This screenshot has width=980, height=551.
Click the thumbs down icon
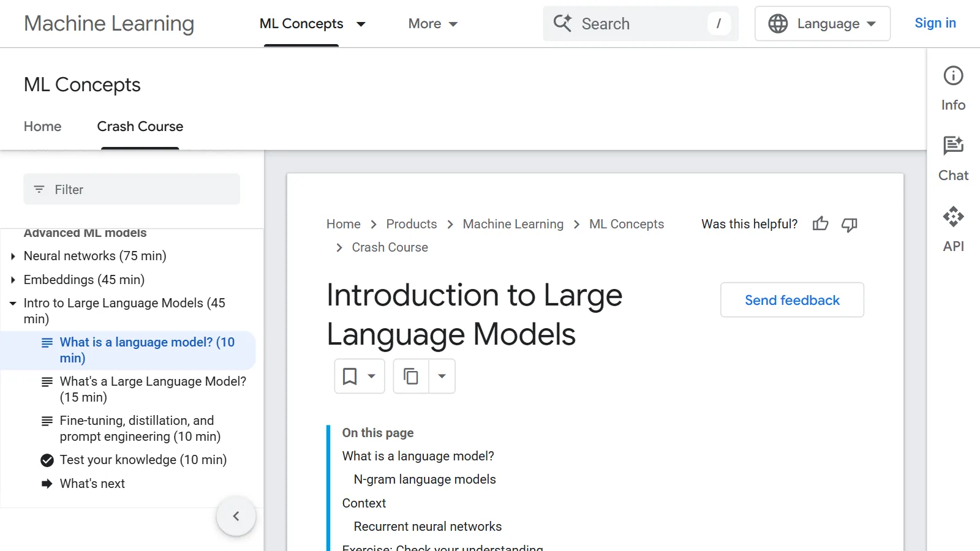(850, 225)
